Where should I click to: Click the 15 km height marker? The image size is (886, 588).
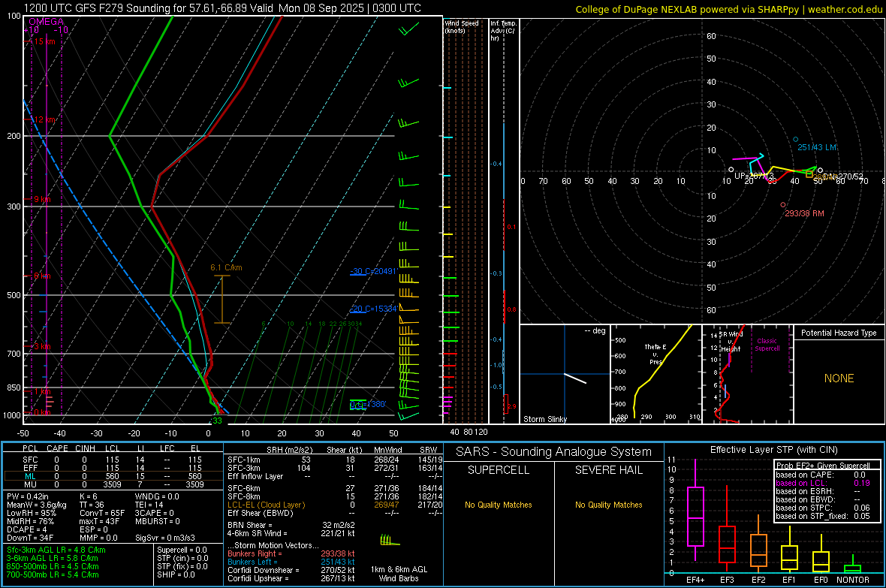[x=44, y=41]
